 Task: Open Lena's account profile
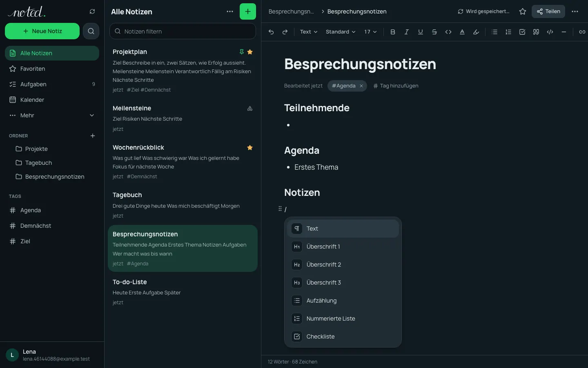point(52,355)
